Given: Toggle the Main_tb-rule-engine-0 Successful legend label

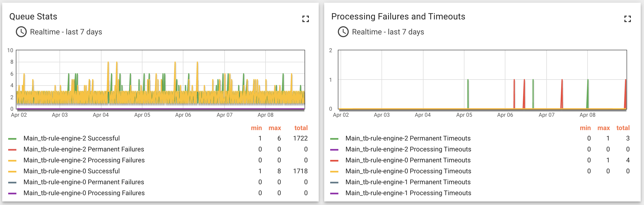Looking at the screenshot, I should [71, 171].
